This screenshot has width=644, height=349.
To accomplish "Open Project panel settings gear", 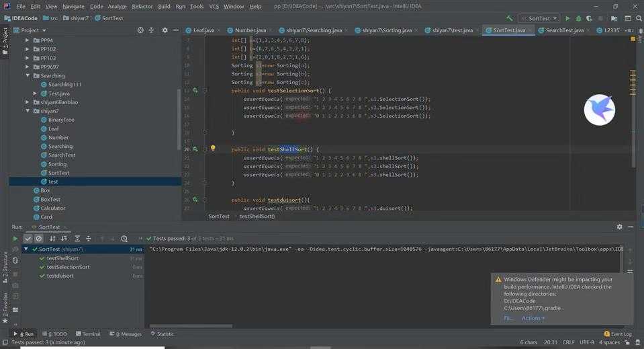I will (165, 30).
